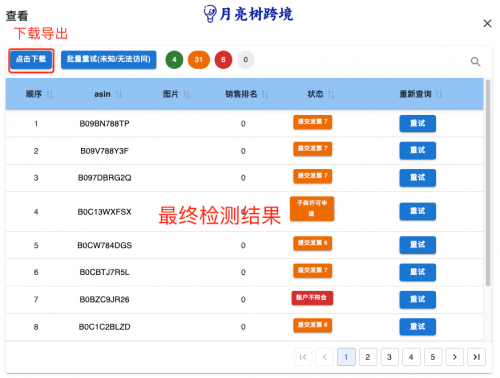500x378 pixels.
Task: Sort by 状态 column arrows
Action: click(x=331, y=95)
